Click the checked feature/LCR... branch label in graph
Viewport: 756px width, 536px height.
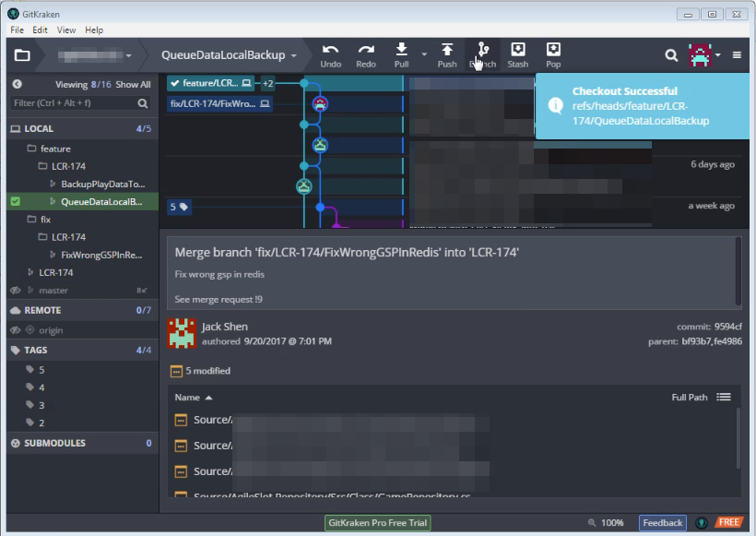pos(211,83)
